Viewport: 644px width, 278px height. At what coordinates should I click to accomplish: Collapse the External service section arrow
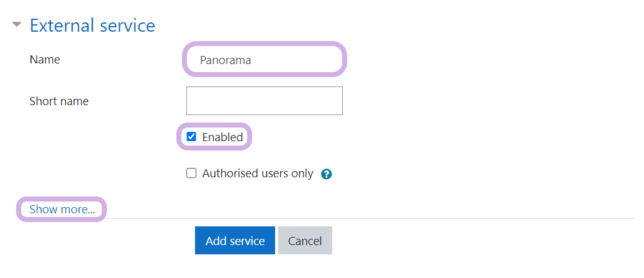pos(17,25)
